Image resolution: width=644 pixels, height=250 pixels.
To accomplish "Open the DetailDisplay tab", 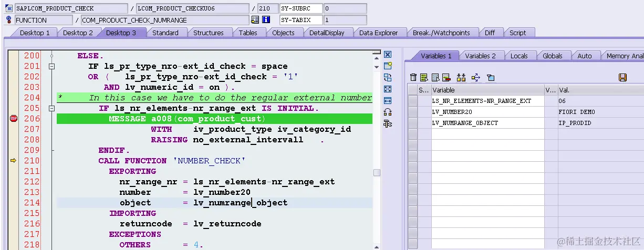I will click(327, 33).
